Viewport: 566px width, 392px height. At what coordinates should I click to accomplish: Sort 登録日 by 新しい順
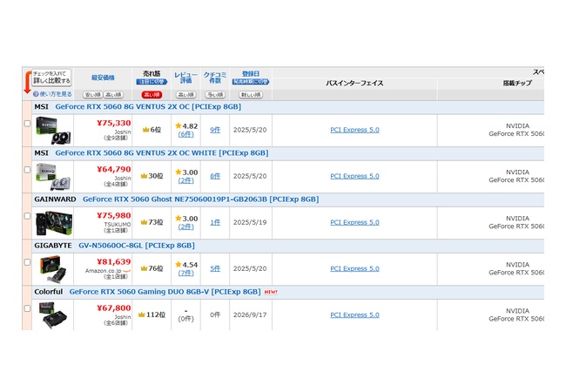pos(251,95)
